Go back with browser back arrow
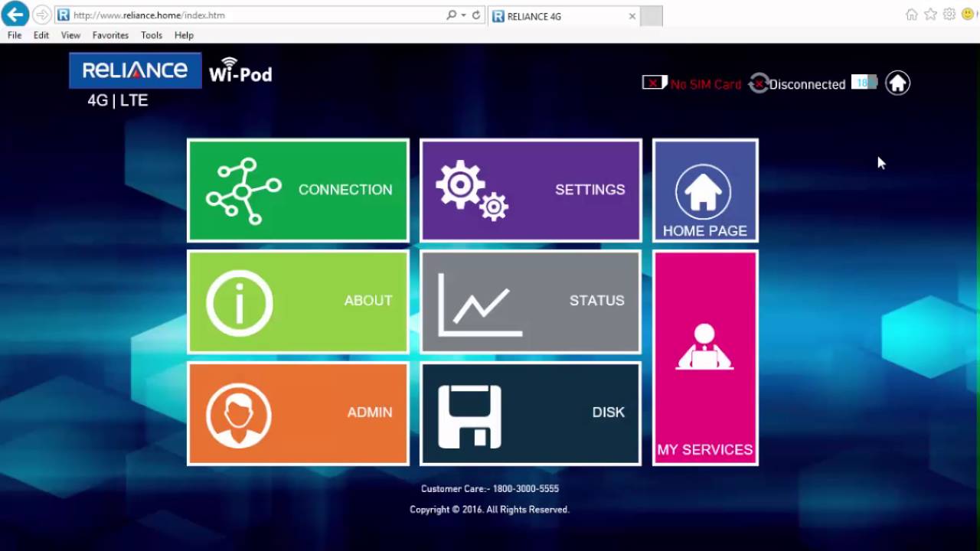980x551 pixels. [x=15, y=15]
